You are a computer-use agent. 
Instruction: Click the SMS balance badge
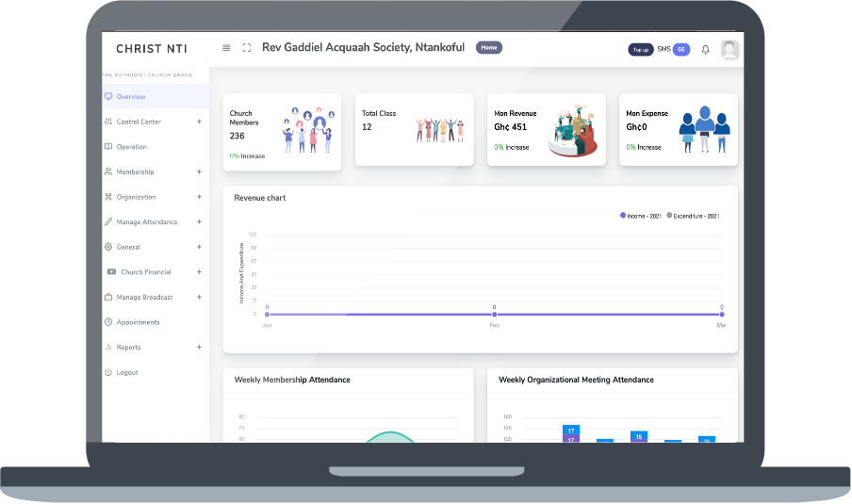point(680,50)
